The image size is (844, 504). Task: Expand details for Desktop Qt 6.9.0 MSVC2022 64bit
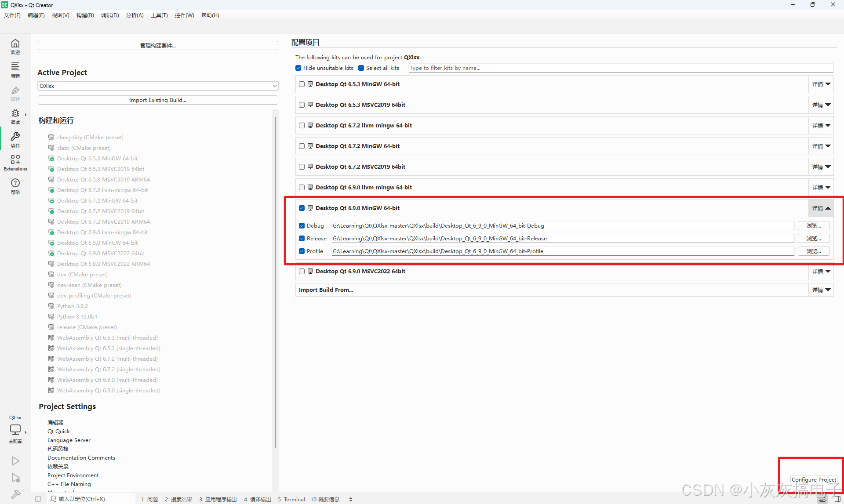click(x=821, y=272)
